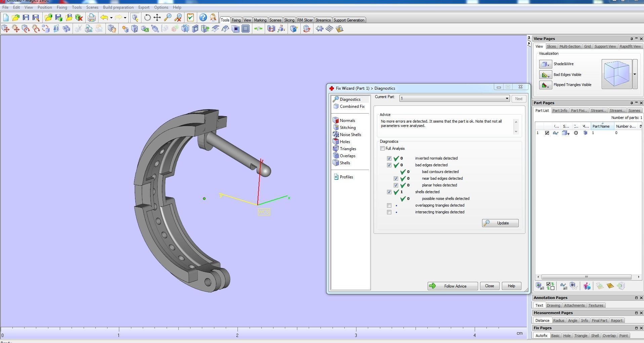Switch to the Slicing toolbar tab
Image resolution: width=644 pixels, height=343 pixels.
coord(289,20)
